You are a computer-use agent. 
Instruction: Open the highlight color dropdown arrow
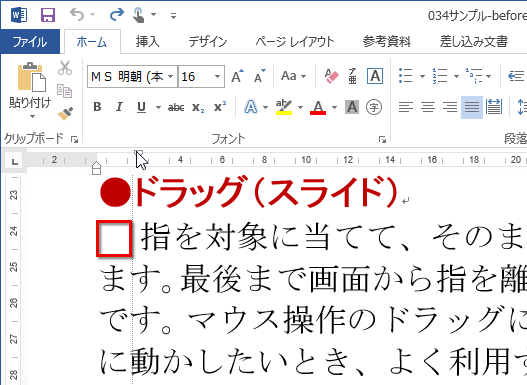300,108
